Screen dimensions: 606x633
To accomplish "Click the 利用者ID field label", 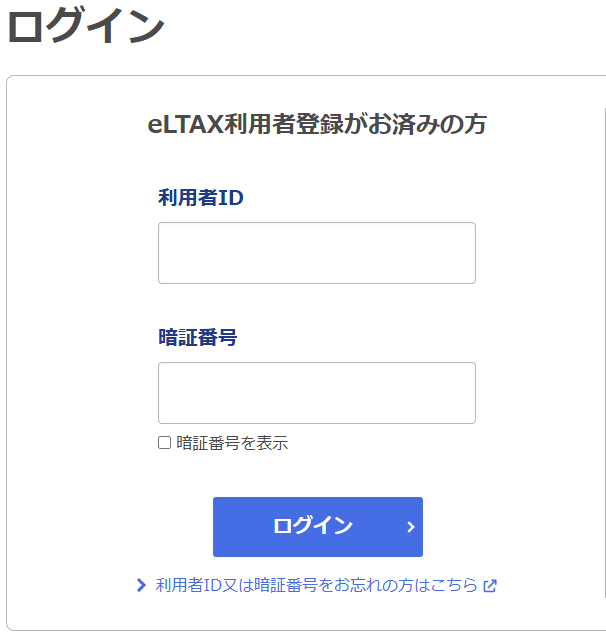I will tap(201, 197).
